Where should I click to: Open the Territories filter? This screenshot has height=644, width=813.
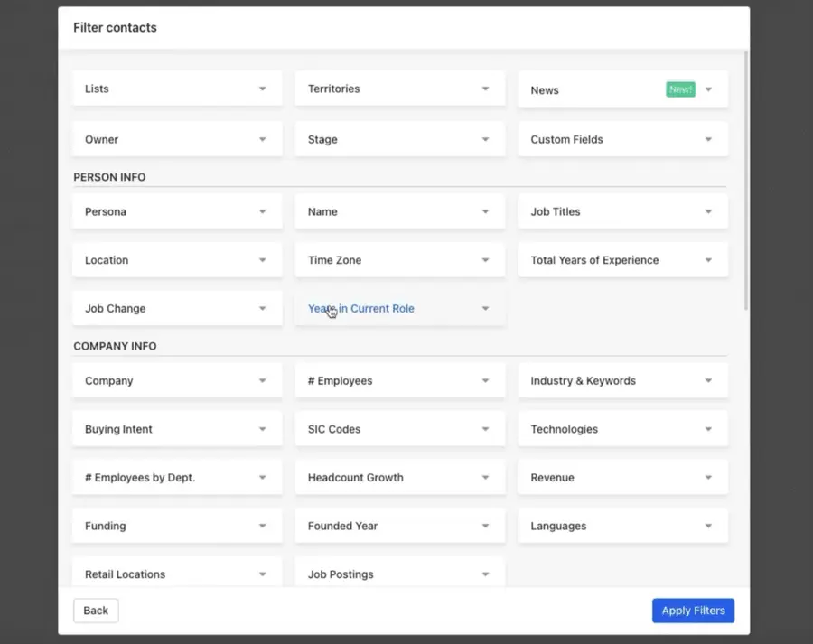click(399, 88)
